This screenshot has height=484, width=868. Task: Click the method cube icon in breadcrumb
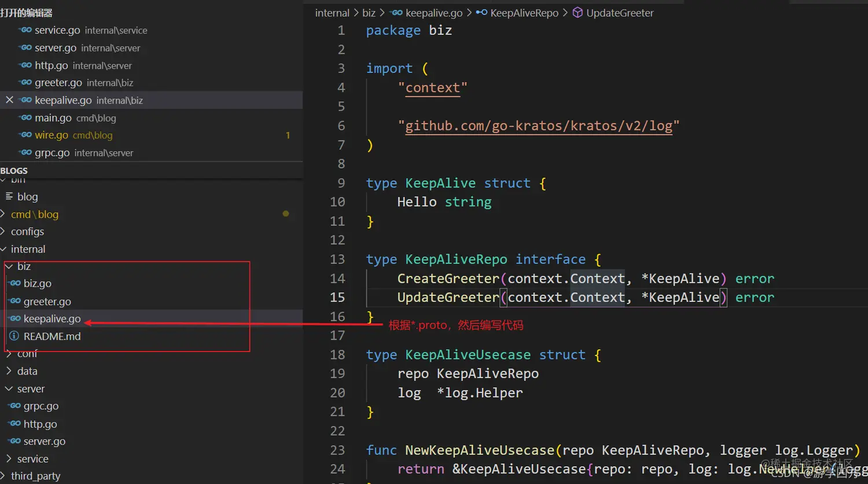[x=578, y=13]
